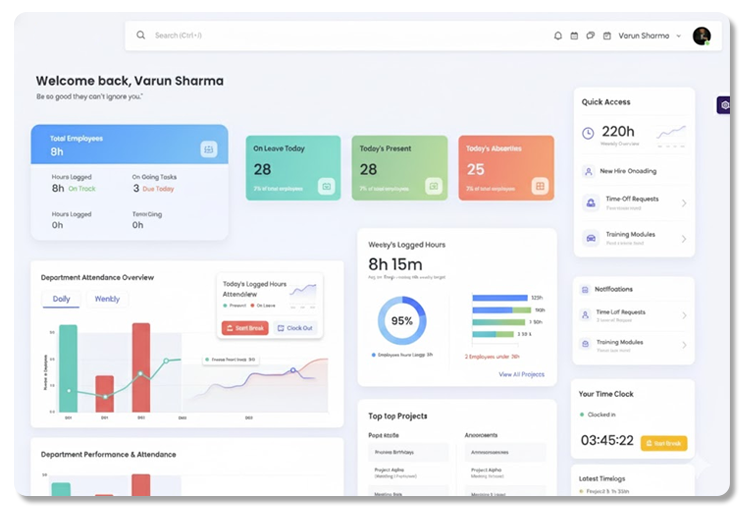The width and height of the screenshot is (746, 507).
Task: Open the View All Projects link
Action: (521, 374)
